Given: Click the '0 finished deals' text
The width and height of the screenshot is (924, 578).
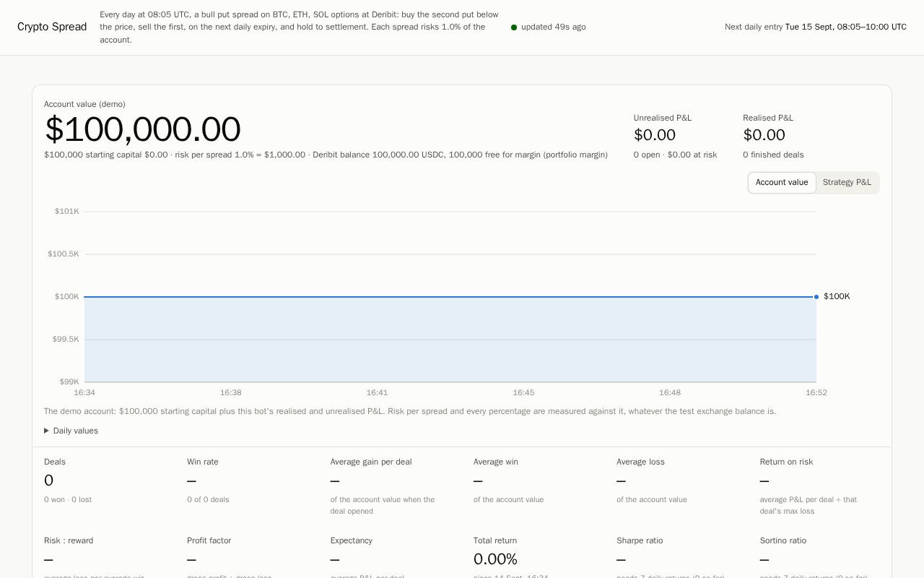Looking at the screenshot, I should 773,155.
